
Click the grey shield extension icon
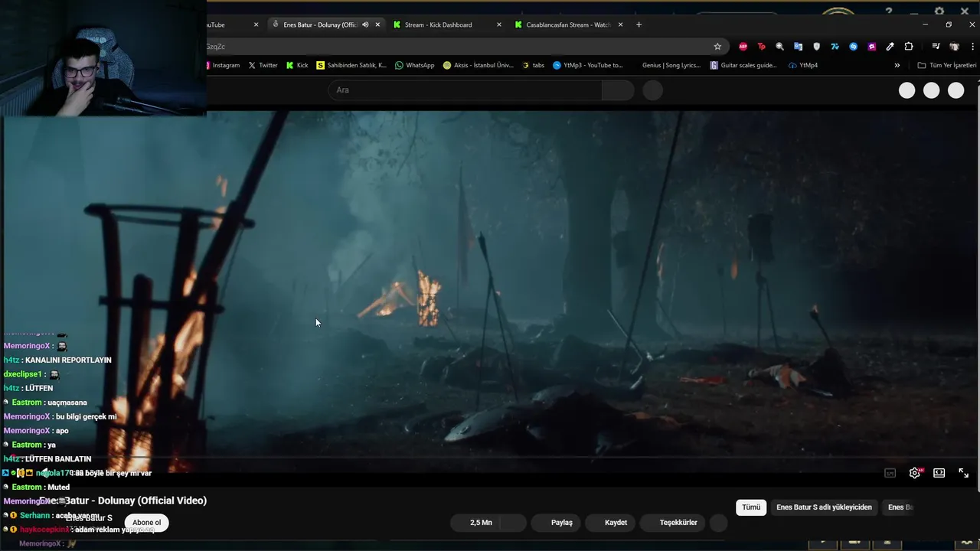pyautogui.click(x=816, y=47)
